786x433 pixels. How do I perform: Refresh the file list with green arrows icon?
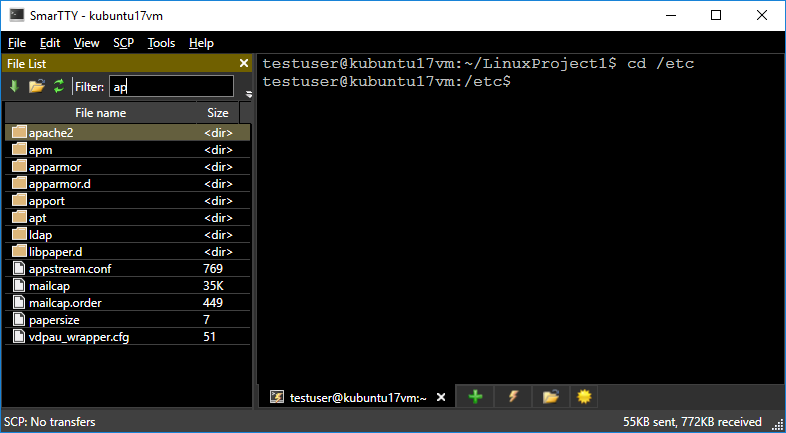click(59, 87)
